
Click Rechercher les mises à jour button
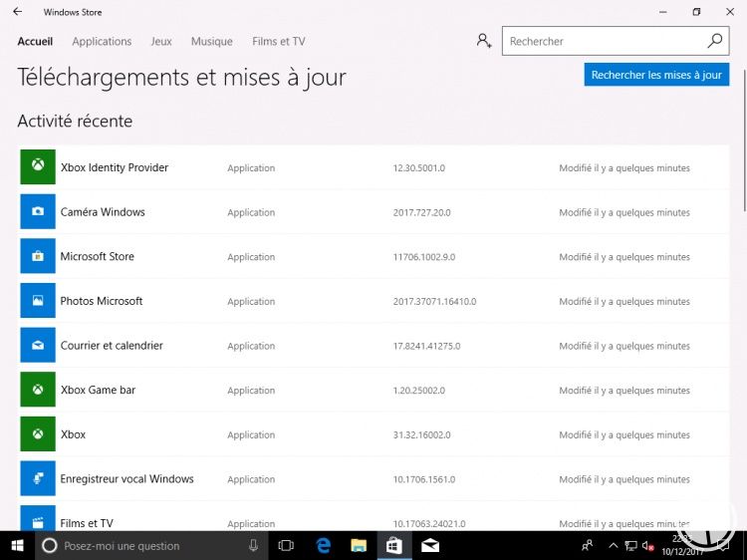pyautogui.click(x=656, y=75)
